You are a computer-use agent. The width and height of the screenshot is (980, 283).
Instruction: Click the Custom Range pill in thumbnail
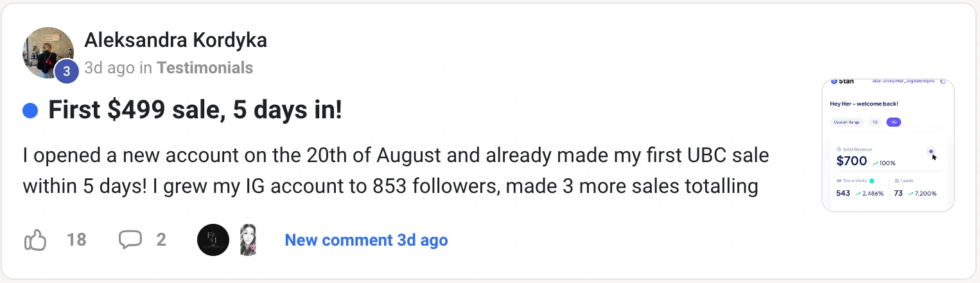pyautogui.click(x=846, y=122)
